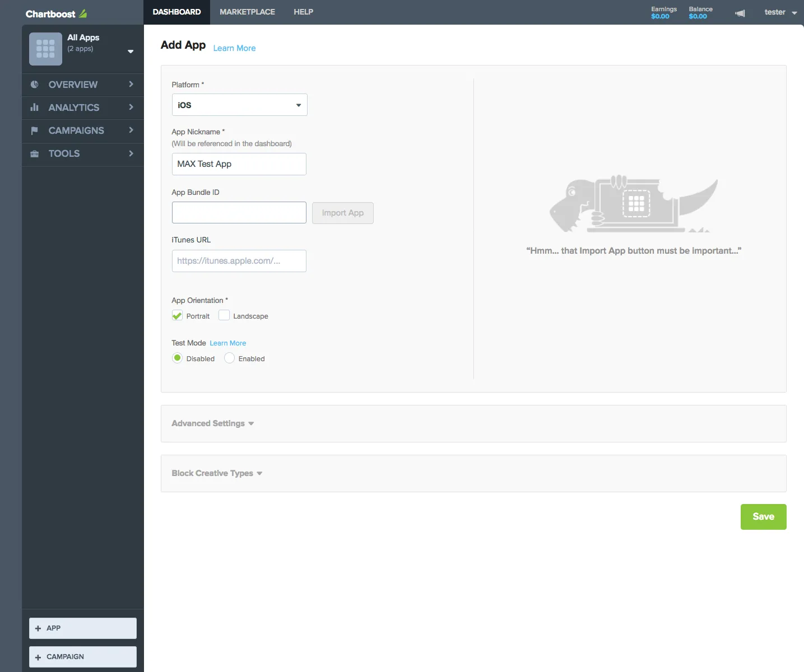Open Learn More link beside Test Mode

[227, 343]
